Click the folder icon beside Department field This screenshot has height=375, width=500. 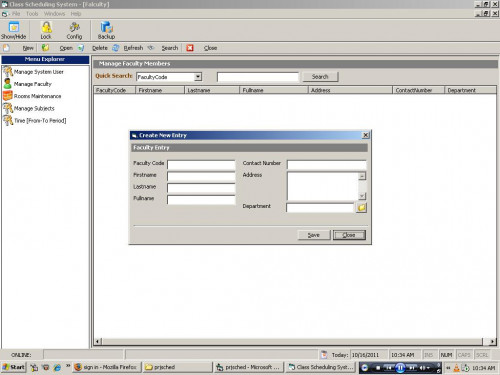(361, 208)
